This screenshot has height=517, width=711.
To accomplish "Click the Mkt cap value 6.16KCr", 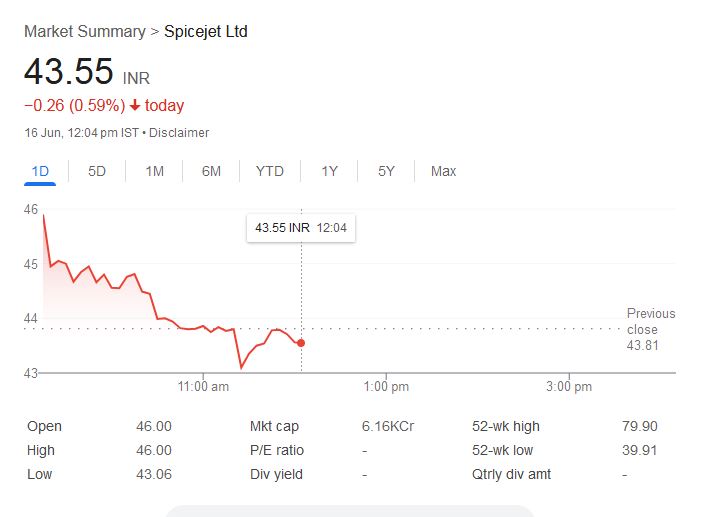I will click(388, 426).
